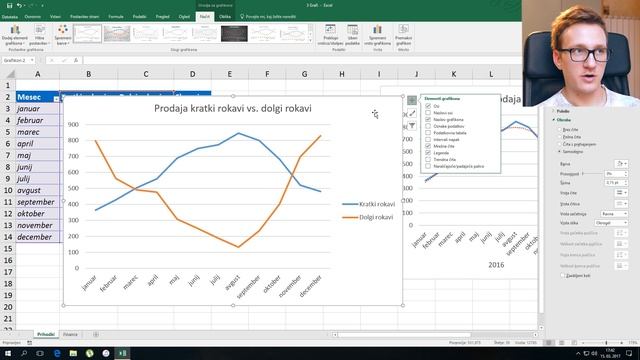Open the Datoteka ribbon tab

[9, 17]
